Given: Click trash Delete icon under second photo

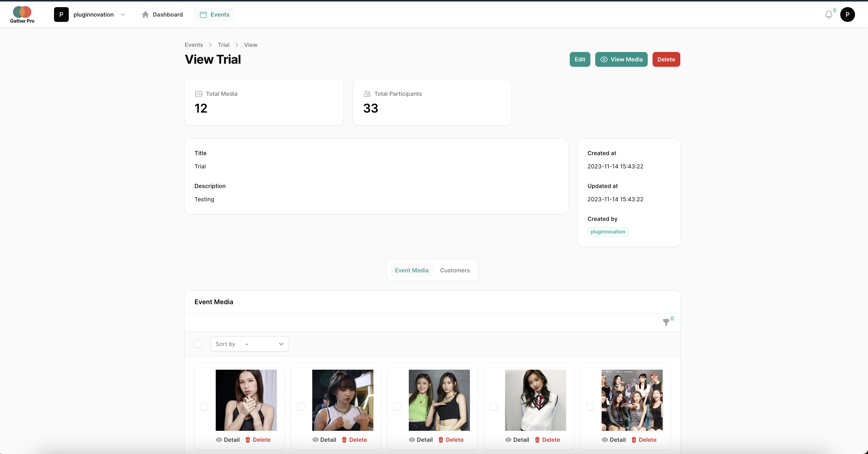Looking at the screenshot, I should click(x=344, y=440).
